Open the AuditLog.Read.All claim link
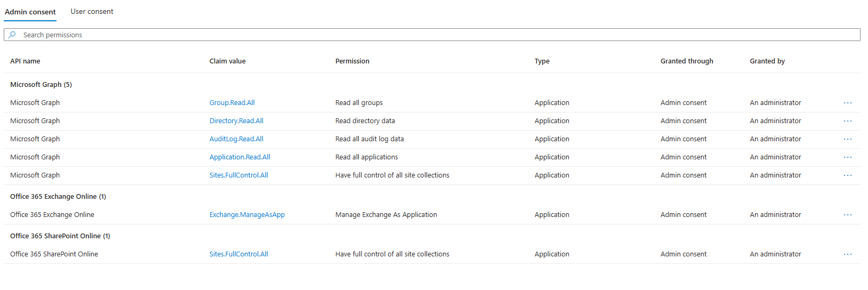The width and height of the screenshot is (868, 290). coord(236,139)
